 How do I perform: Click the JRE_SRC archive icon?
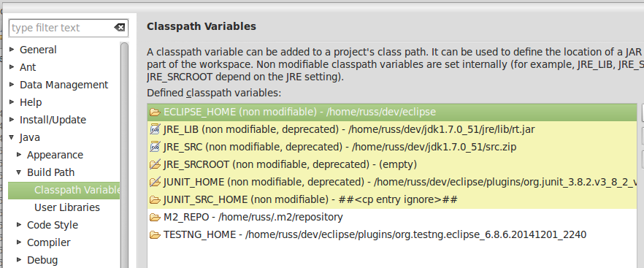155,148
